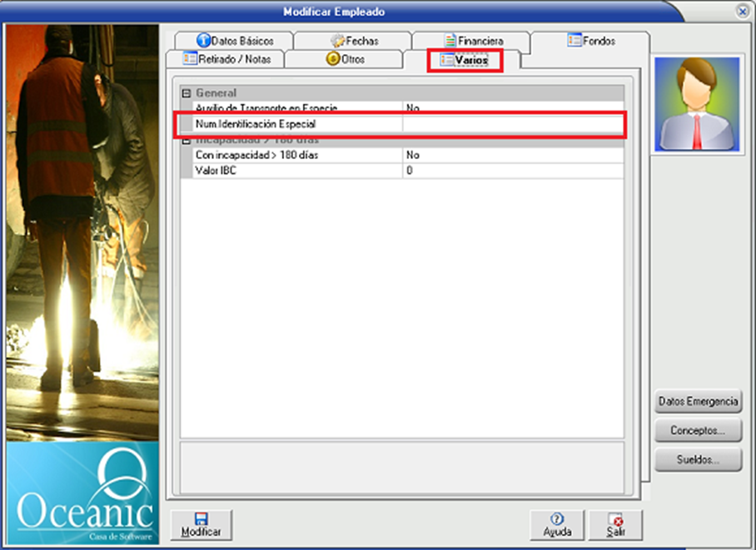Select the Fondos tab

pyautogui.click(x=591, y=40)
